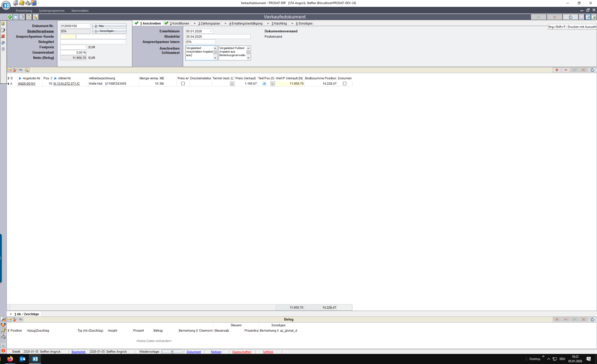This screenshot has height=364, width=597.
Task: Open the AN26-00101 offer link
Action: click(27, 84)
